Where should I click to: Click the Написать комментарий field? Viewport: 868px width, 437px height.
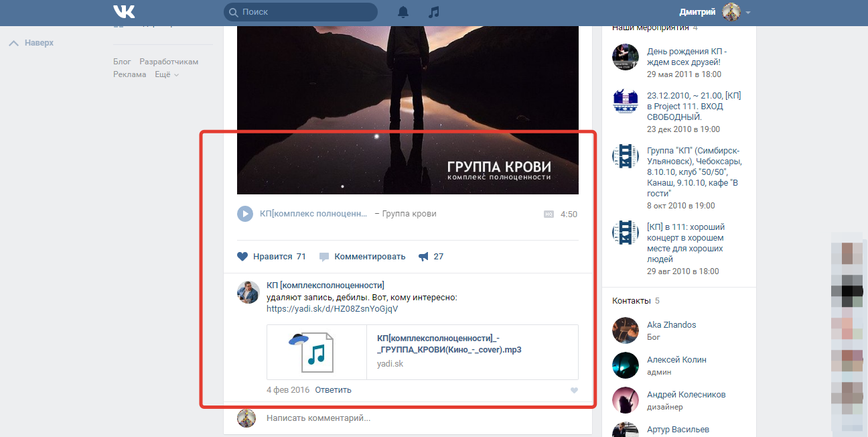(423, 418)
